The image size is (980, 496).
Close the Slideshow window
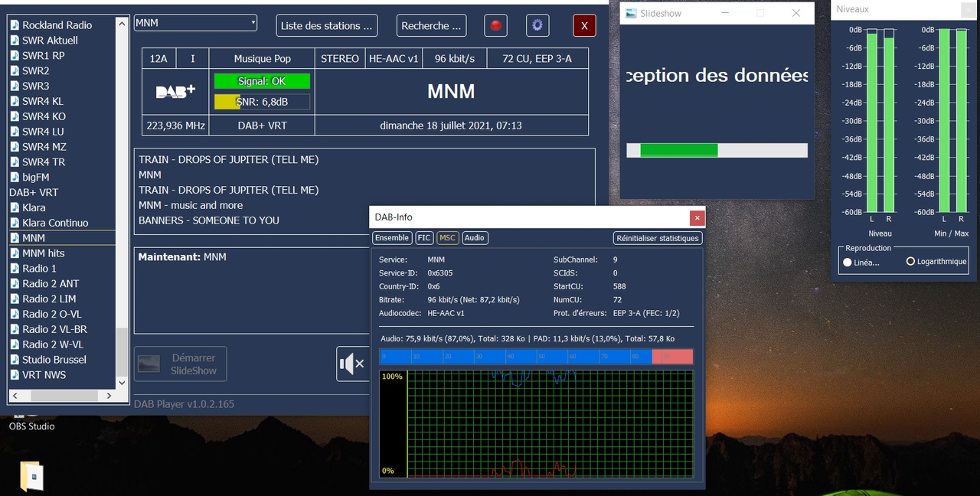pyautogui.click(x=796, y=13)
